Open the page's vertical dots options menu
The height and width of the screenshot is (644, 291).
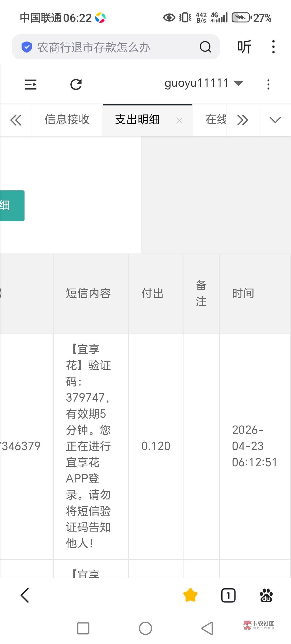click(x=268, y=84)
